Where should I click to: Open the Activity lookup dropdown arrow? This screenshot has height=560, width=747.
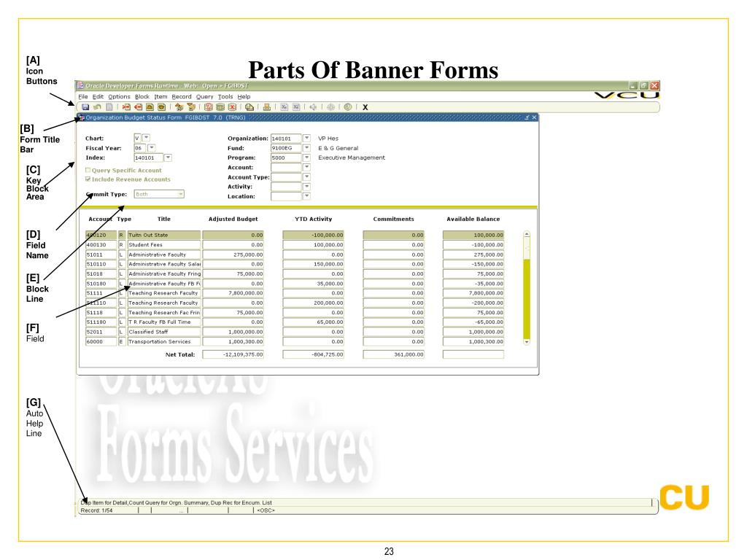[x=307, y=186]
